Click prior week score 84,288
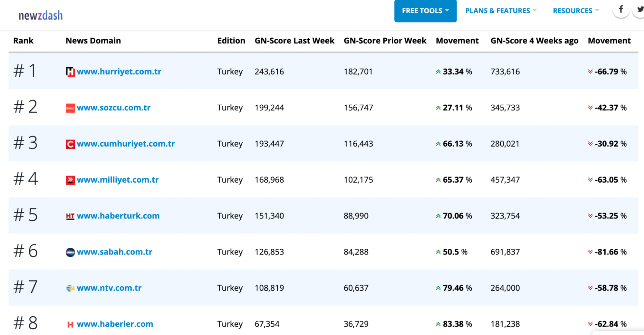This screenshot has width=644, height=335. tap(356, 252)
